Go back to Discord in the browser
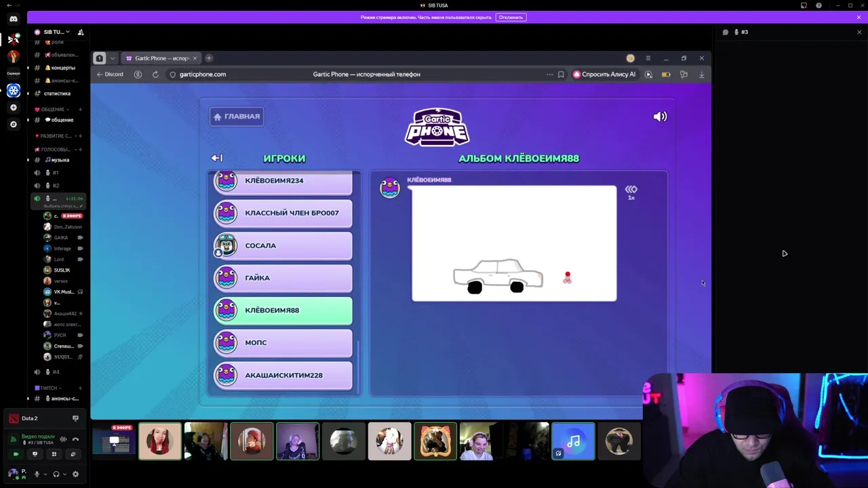868x488 pixels. click(110, 74)
